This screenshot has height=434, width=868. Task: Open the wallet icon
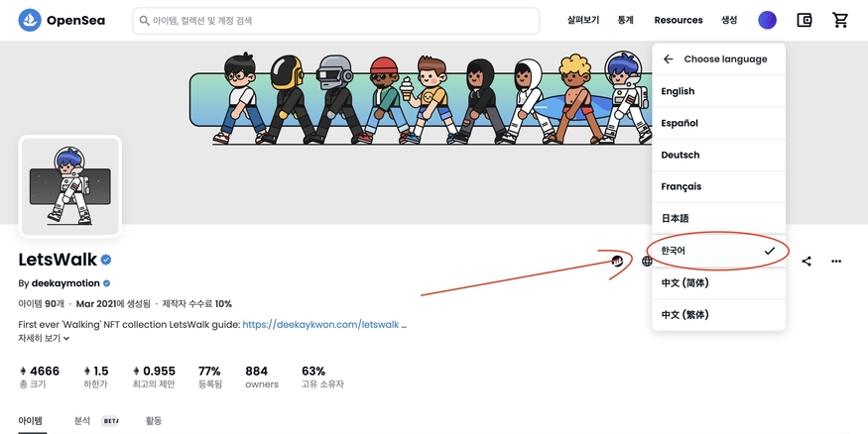pos(804,21)
